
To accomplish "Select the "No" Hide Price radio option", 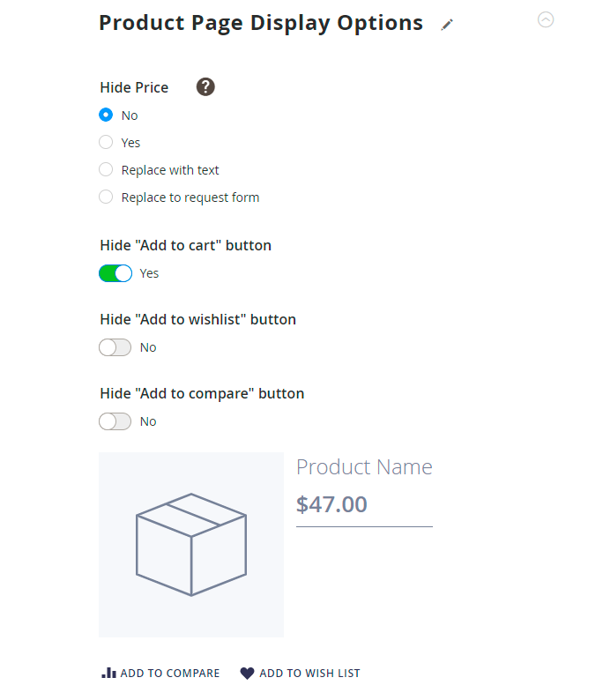I will pyautogui.click(x=106, y=115).
